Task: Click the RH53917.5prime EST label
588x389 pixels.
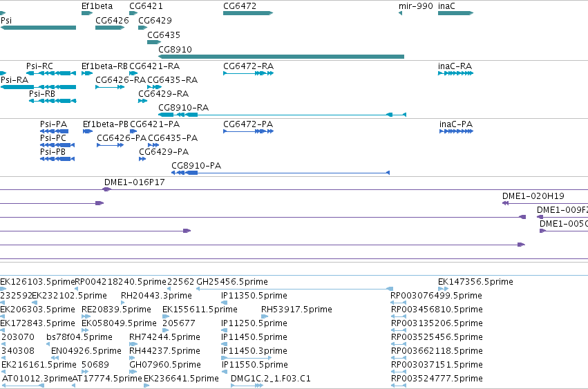Action: 296,310
